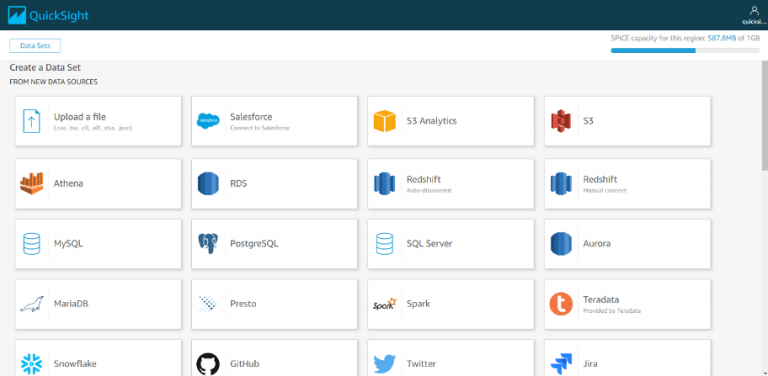Click the Provided by Teradata subtitle
768x376 pixels.
612,311
